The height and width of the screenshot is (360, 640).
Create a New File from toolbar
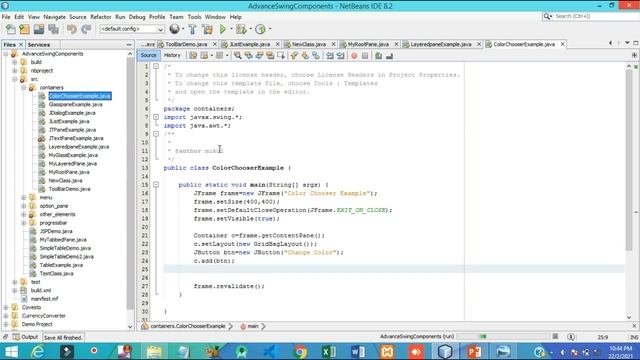coord(10,29)
